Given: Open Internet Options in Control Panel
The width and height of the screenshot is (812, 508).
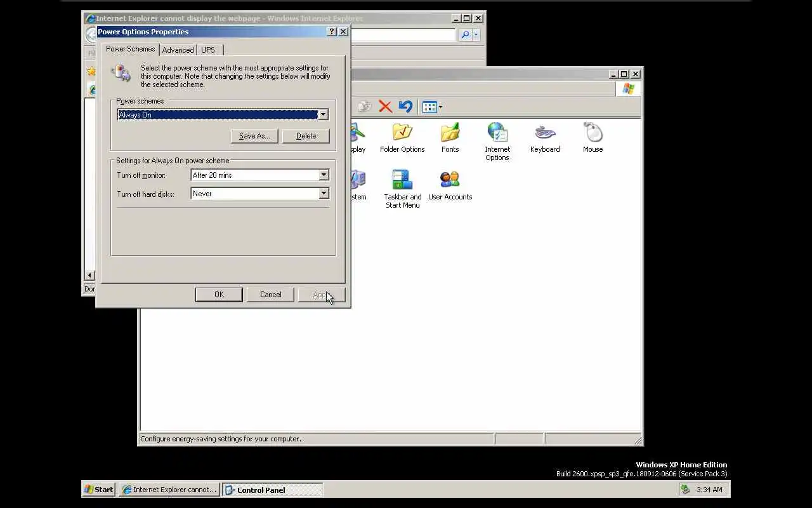Looking at the screenshot, I should pos(497,142).
